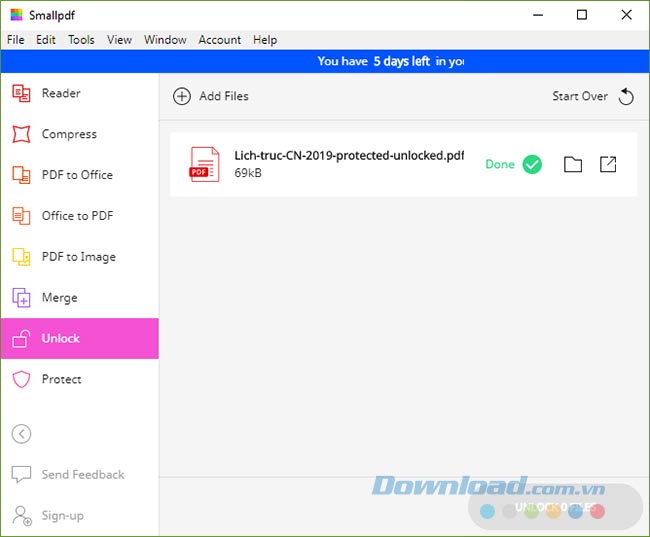Image resolution: width=650 pixels, height=537 pixels.
Task: Show unlocked file in folder
Action: [573, 164]
